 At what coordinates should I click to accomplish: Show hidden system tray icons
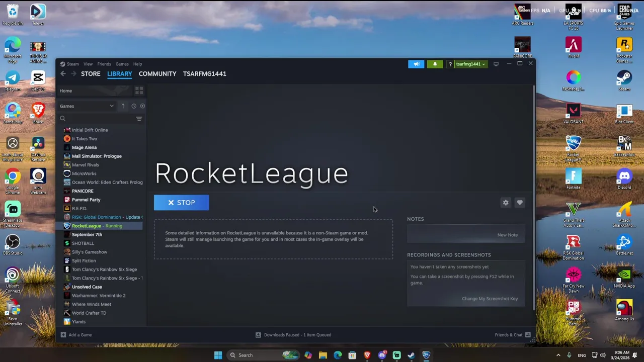[x=558, y=355]
